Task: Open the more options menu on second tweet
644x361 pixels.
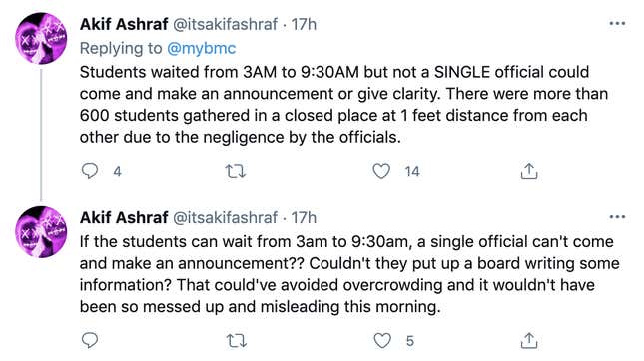Action: (x=617, y=217)
